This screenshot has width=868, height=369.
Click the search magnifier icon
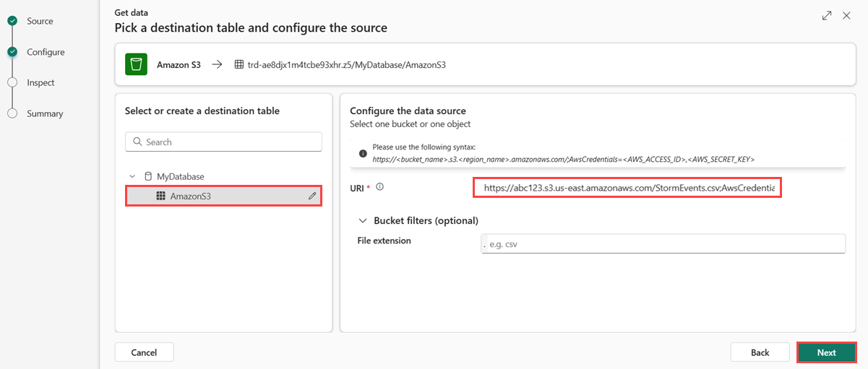point(137,142)
